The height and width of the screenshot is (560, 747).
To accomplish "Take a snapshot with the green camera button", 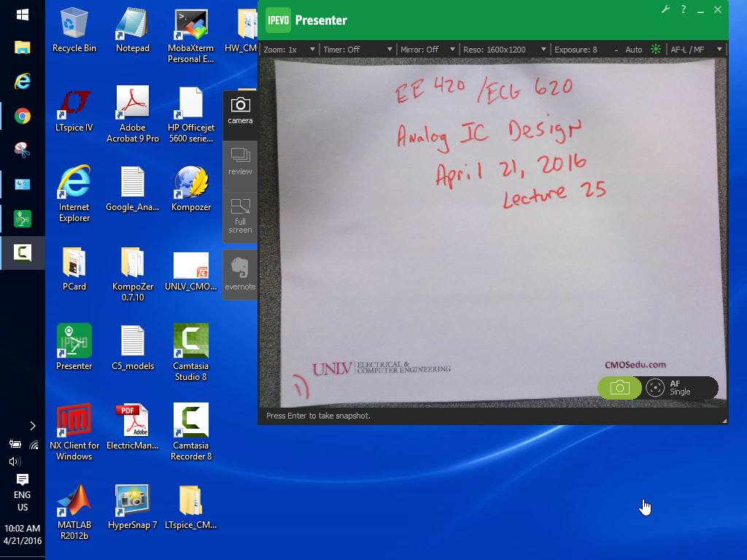I will pyautogui.click(x=619, y=388).
